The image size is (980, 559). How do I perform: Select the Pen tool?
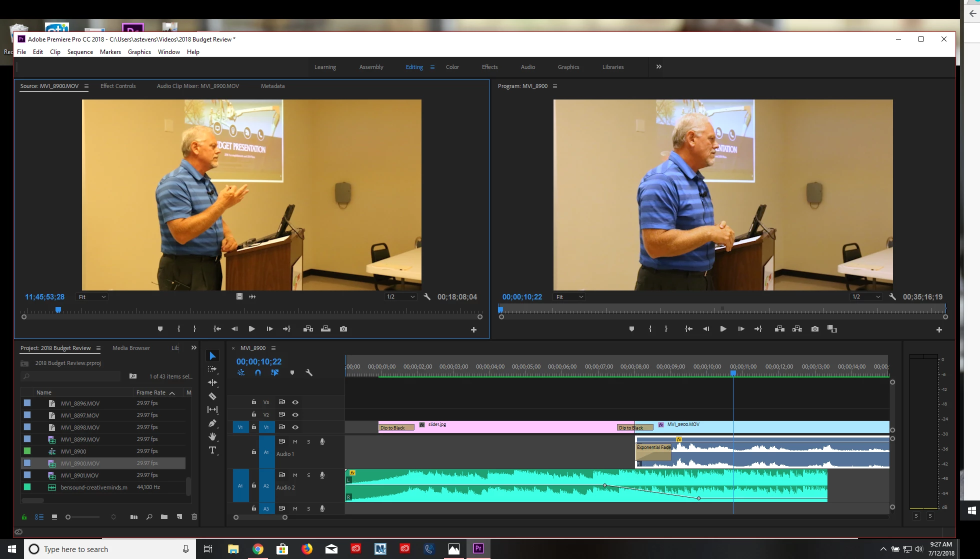pos(212,423)
